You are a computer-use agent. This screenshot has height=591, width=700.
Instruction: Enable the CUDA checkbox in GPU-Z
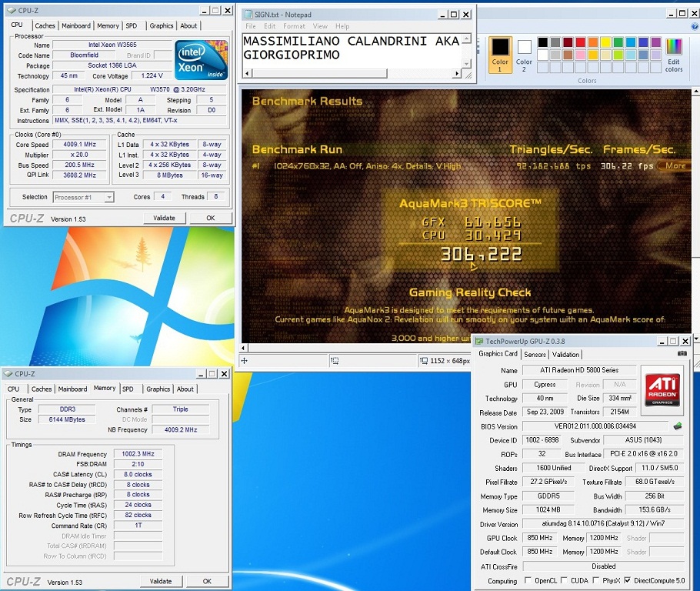tap(564, 580)
